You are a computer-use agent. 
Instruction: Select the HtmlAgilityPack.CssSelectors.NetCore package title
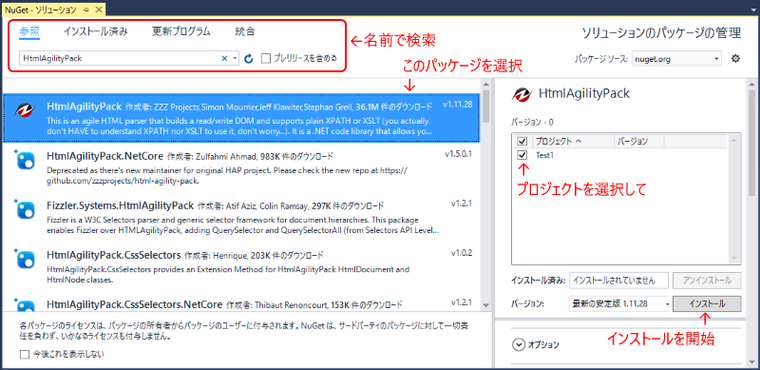point(134,305)
